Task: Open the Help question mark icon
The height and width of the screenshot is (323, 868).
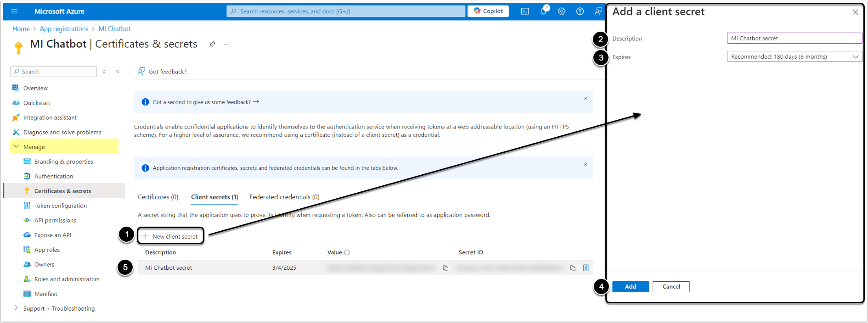Action: tap(580, 11)
